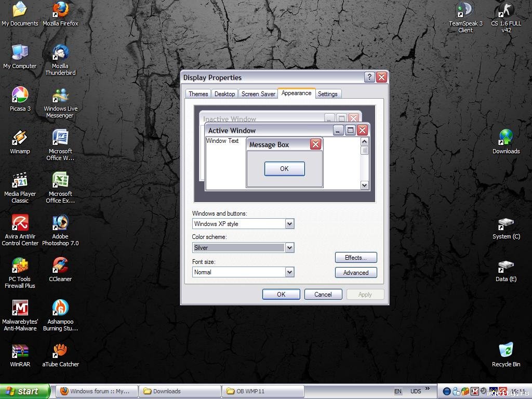The width and height of the screenshot is (532, 399).
Task: Expand hidden taskbar toolbar items chevron
Action: pyautogui.click(x=427, y=389)
